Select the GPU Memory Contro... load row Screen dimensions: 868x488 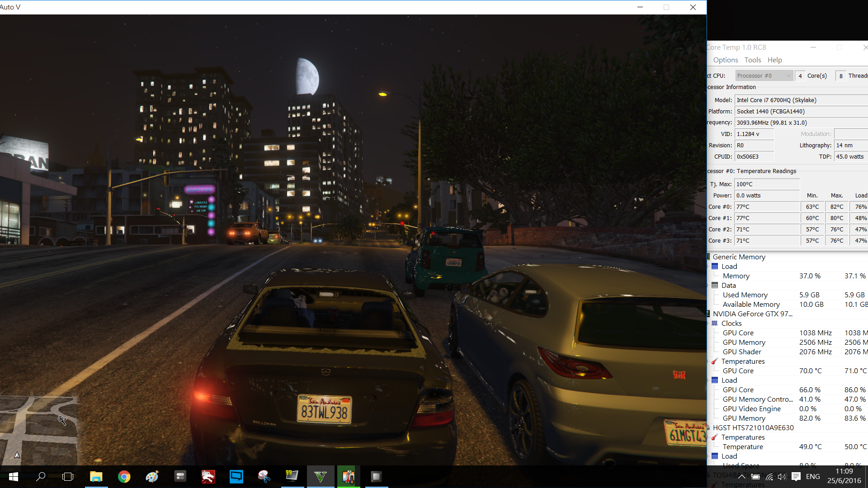coord(758,399)
